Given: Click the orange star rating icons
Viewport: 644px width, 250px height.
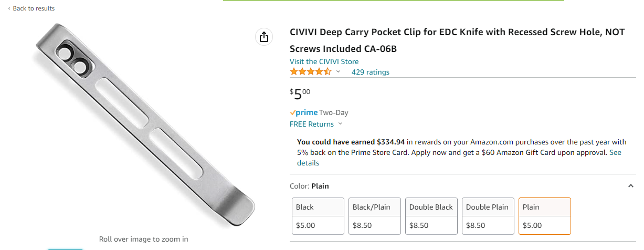Looking at the screenshot, I should pos(311,72).
